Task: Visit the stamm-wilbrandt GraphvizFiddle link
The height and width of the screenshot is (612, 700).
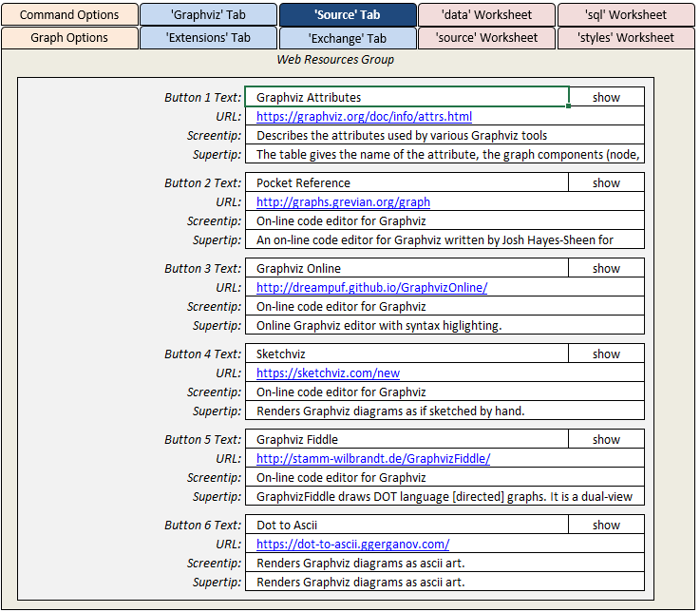Action: click(373, 458)
